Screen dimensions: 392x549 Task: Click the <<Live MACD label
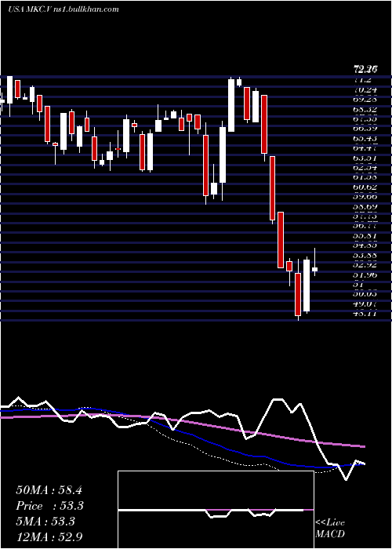[330, 528]
